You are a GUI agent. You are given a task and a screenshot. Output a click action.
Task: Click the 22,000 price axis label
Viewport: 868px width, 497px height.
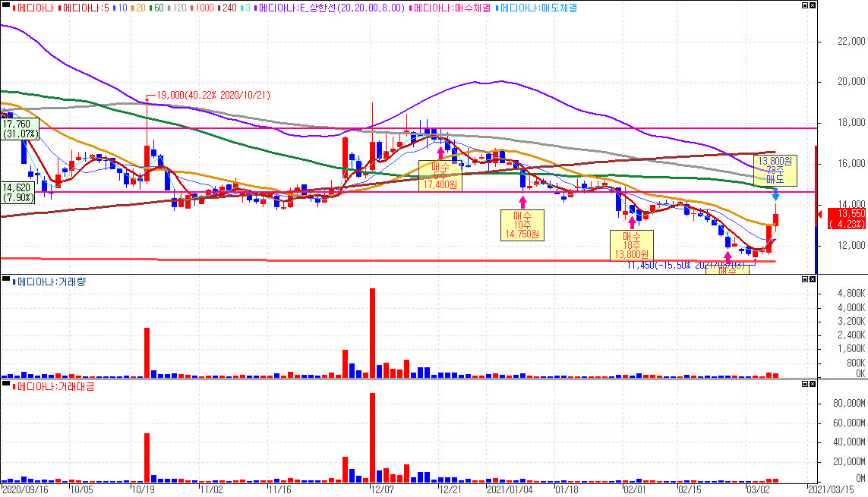tap(851, 41)
